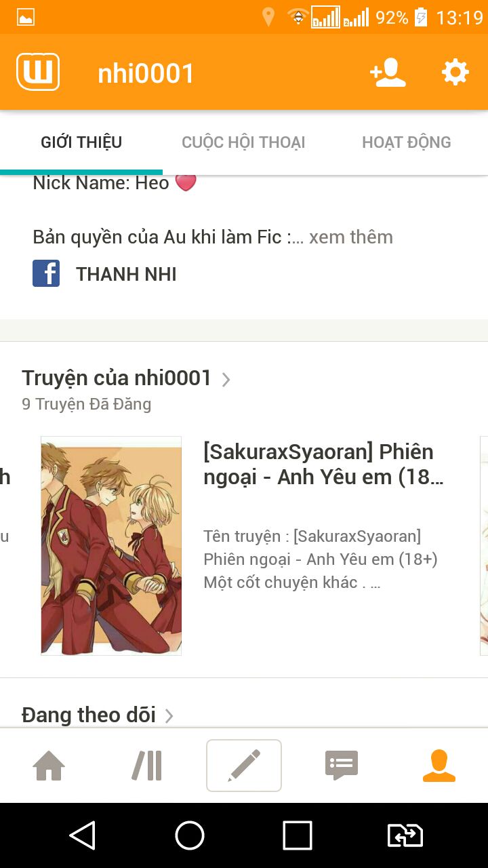Open the add follower person icon
Viewport: 488px width, 868px height.
pyautogui.click(x=388, y=73)
